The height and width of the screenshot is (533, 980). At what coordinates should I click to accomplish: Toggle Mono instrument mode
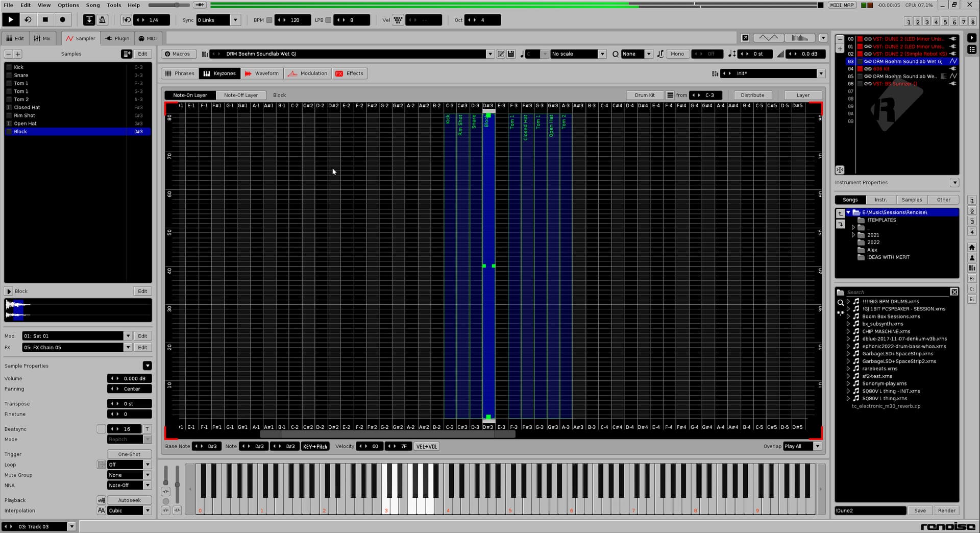(x=677, y=54)
